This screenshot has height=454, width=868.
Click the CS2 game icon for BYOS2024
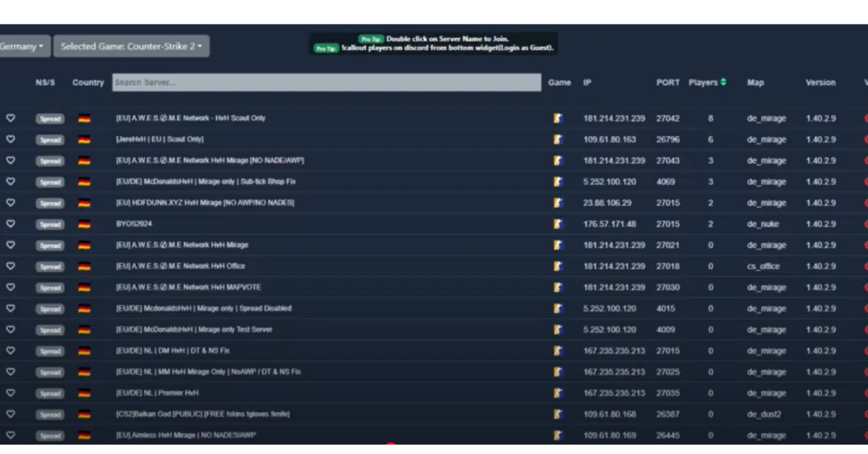pos(558,224)
